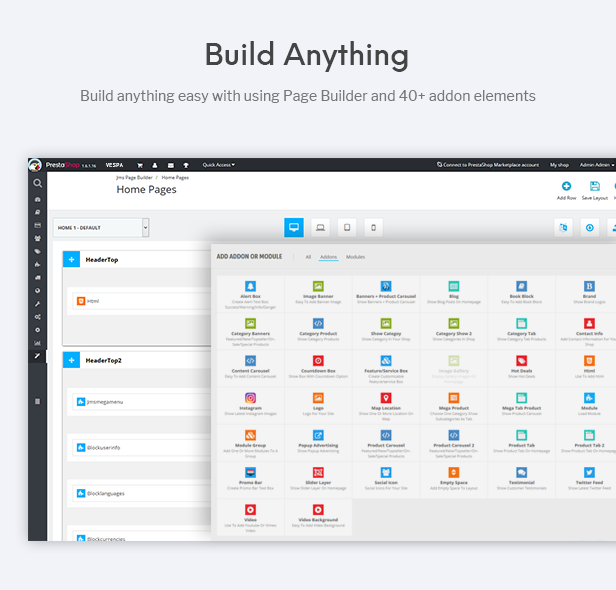Pick the Feature/Service Box addon
616x590 pixels.
[386, 368]
